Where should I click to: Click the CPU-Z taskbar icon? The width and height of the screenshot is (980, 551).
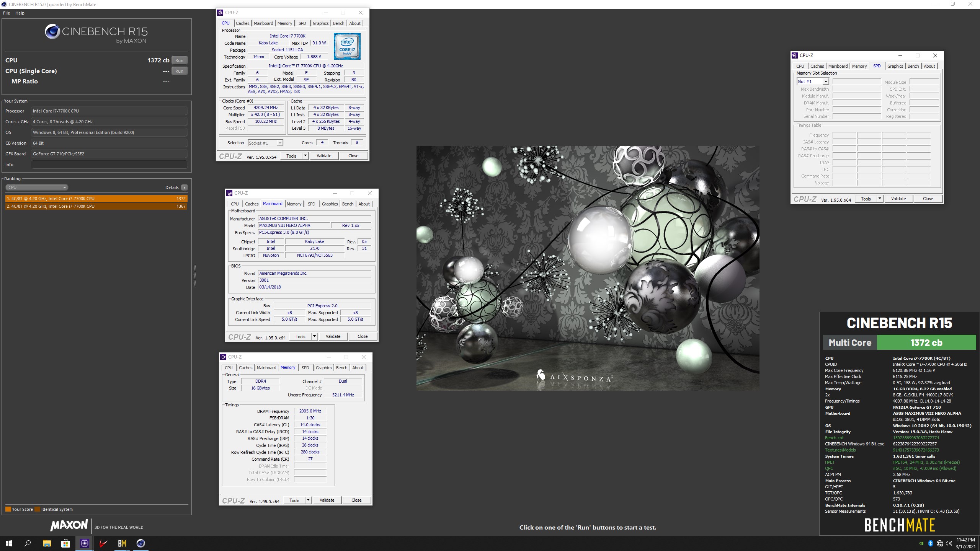(84, 543)
